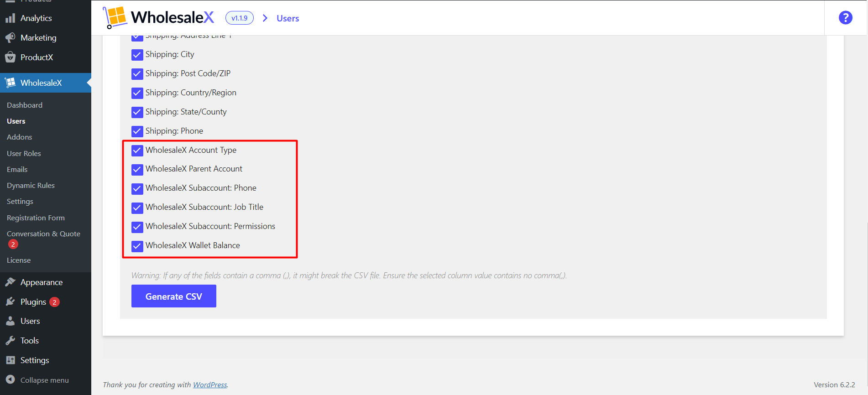Click the v1.1.9 version badge
The image size is (868, 395).
click(x=240, y=18)
